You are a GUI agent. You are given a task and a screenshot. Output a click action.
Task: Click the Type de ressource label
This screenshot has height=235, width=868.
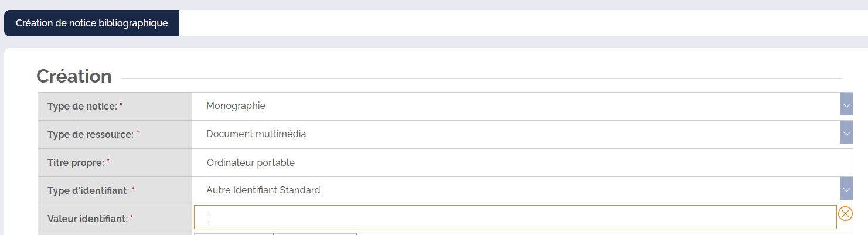pyautogui.click(x=90, y=134)
